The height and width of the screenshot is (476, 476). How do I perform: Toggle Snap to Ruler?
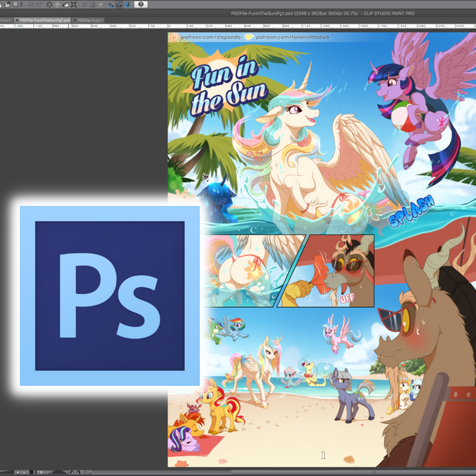click(111, 5)
